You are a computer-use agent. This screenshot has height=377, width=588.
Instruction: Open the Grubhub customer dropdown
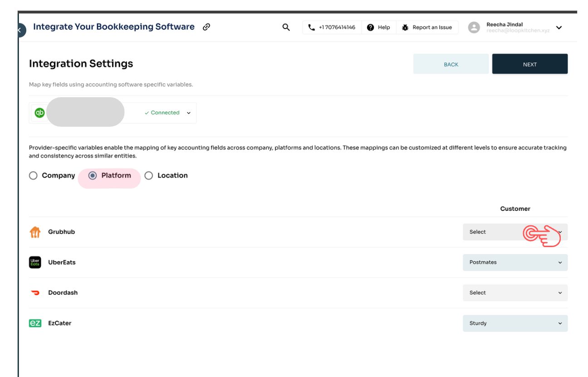[x=514, y=232]
